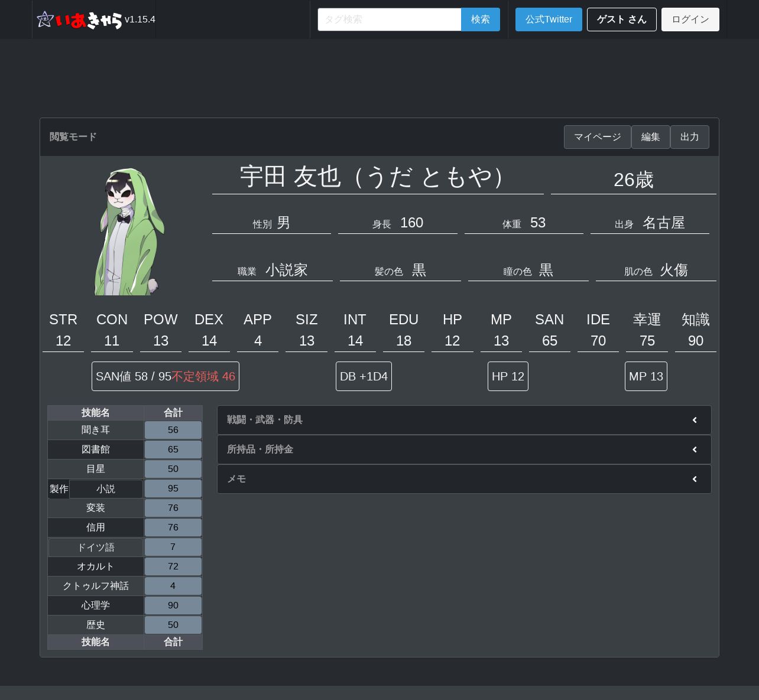
Task: Click the chevron on メモ panel
Action: (695, 479)
